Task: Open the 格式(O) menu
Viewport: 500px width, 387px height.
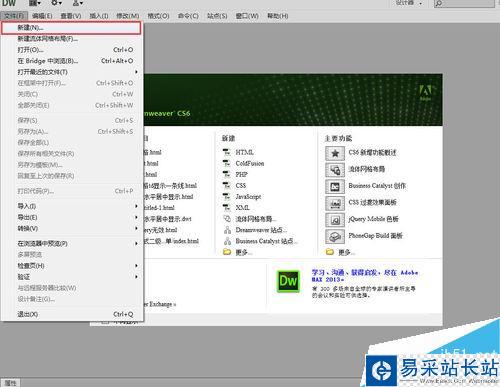Action: (x=158, y=16)
